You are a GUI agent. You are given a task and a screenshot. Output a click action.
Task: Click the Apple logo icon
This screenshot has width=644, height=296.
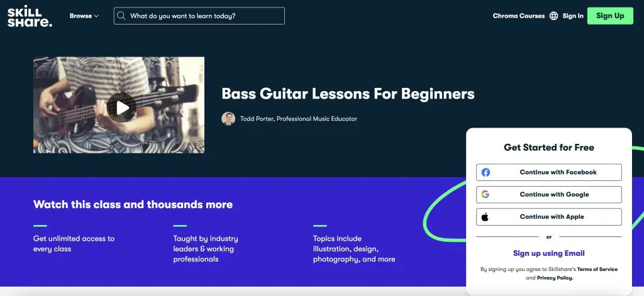pos(485,217)
